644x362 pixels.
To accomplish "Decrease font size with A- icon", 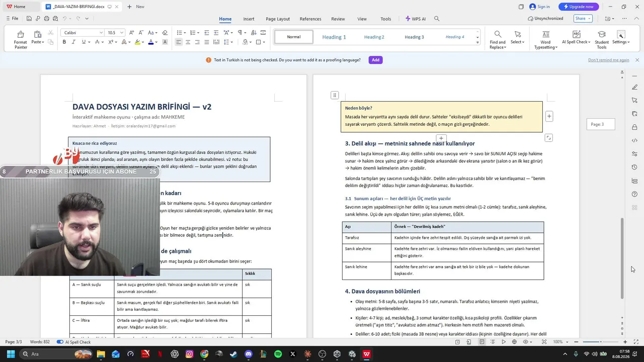I will pos(140,33).
